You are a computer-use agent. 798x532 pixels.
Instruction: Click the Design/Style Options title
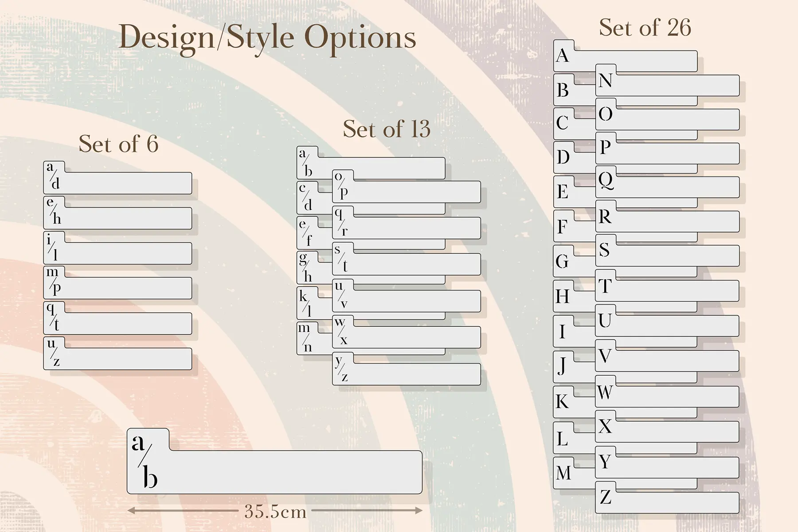[267, 39]
